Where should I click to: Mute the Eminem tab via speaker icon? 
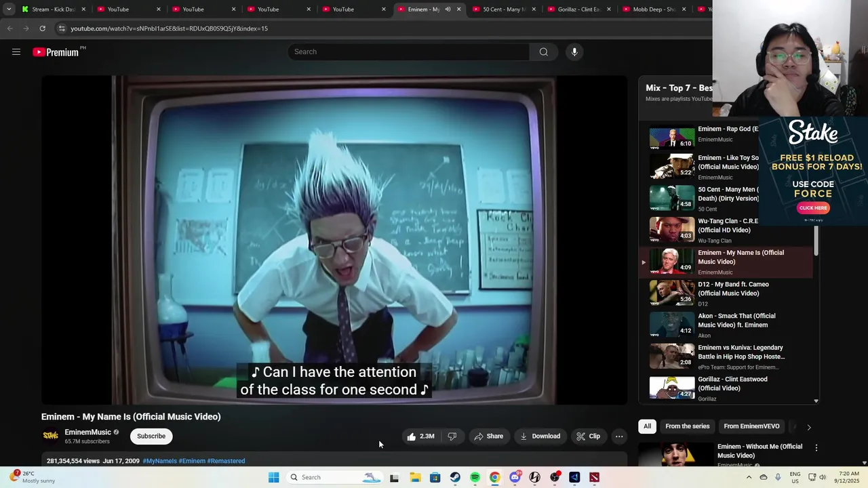(x=448, y=9)
